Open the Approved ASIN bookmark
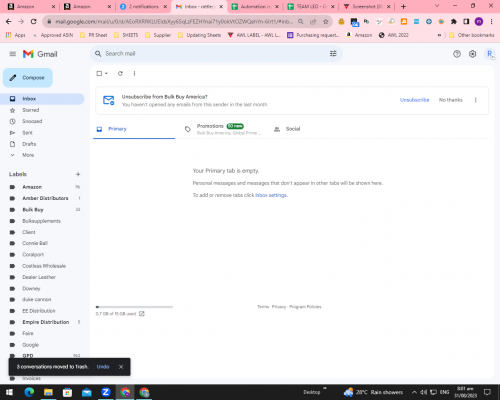The image size is (500, 400). pos(53,35)
